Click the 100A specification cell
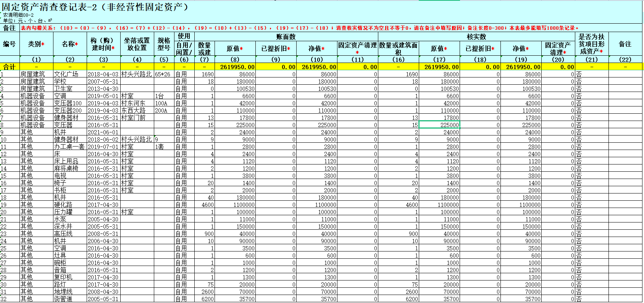Image resolution: width=644 pixels, height=303 pixels. click(164, 103)
